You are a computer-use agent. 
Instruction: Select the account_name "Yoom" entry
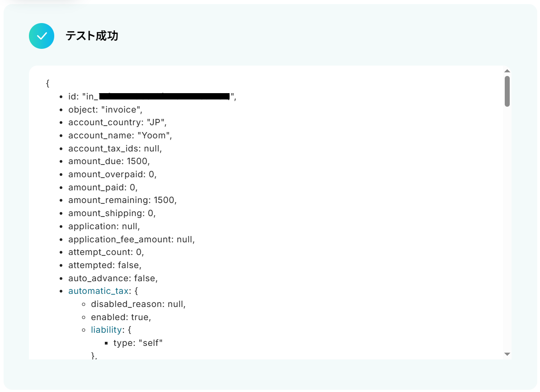[120, 135]
